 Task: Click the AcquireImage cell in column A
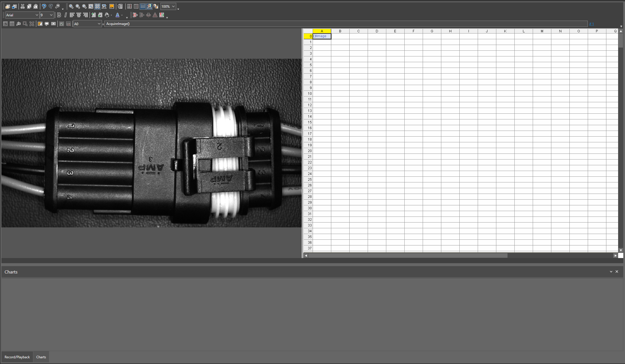coord(322,36)
